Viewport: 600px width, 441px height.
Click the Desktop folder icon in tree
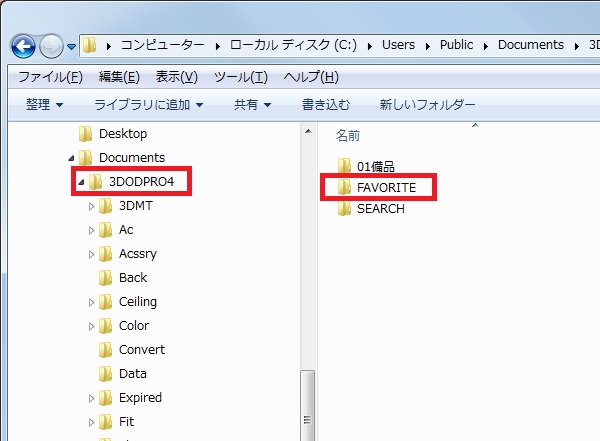(86, 134)
